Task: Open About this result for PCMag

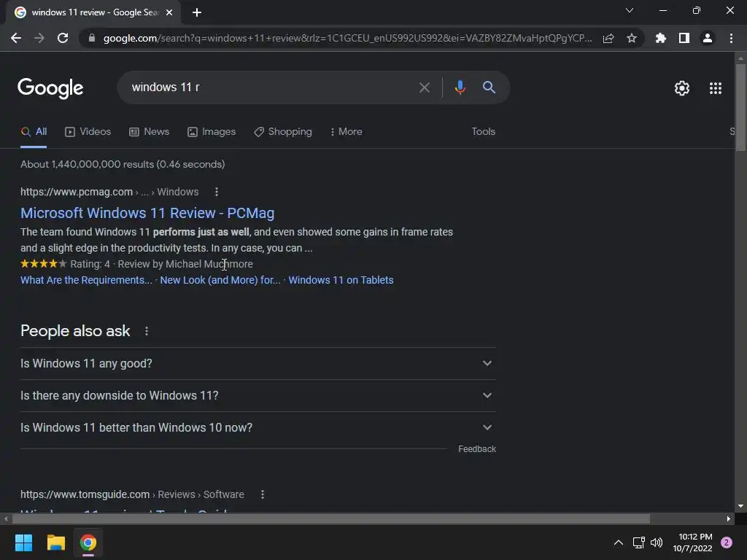Action: pyautogui.click(x=216, y=192)
